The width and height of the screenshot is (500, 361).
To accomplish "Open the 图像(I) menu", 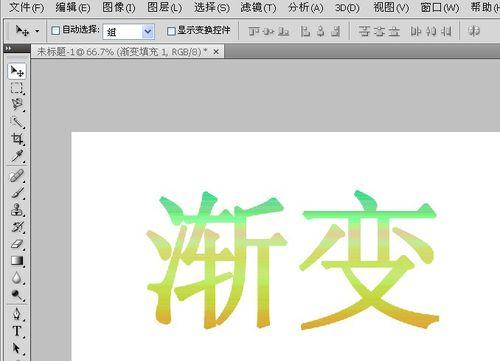I will coord(119,7).
